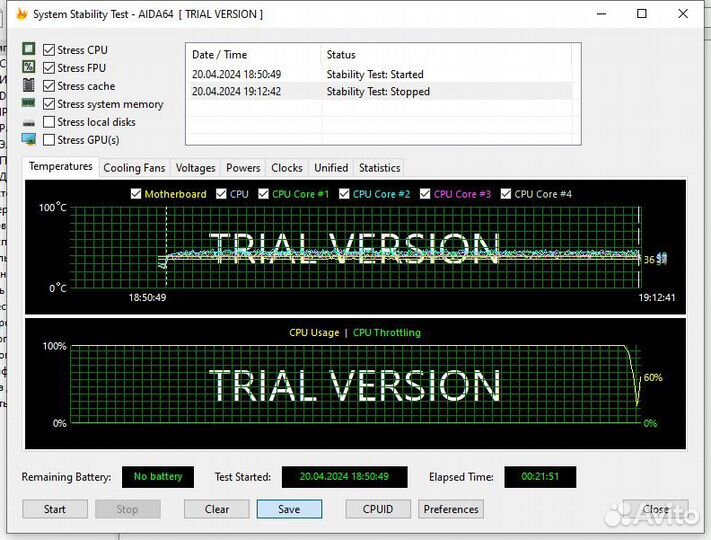Click the Elapsed Time 00:21:51 field
This screenshot has height=540, width=711.
point(540,477)
